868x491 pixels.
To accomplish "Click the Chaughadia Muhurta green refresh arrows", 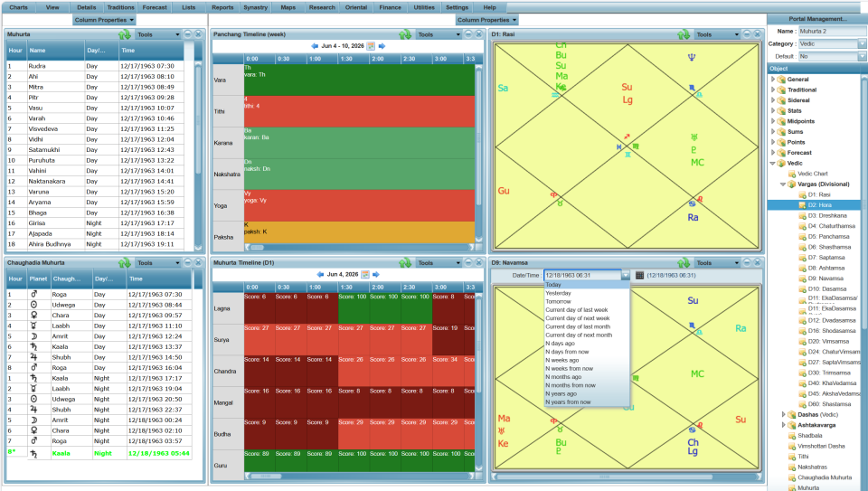I will coord(125,263).
